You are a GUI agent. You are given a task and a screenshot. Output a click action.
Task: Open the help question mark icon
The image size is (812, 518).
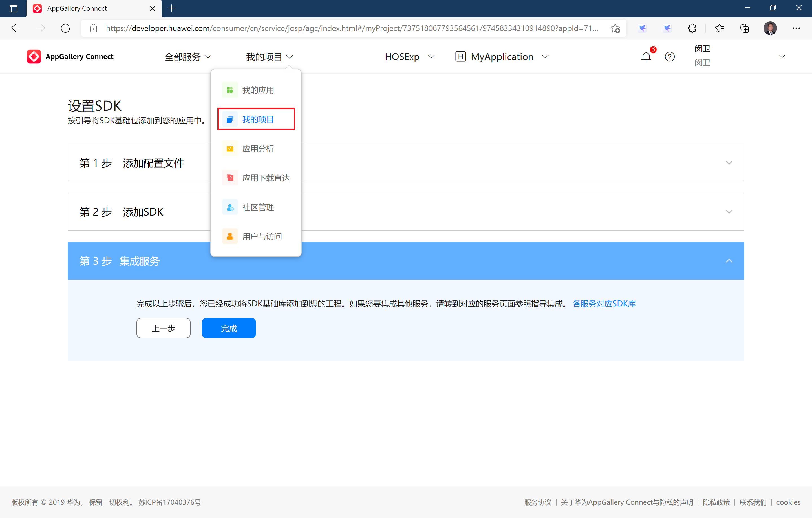pos(669,57)
